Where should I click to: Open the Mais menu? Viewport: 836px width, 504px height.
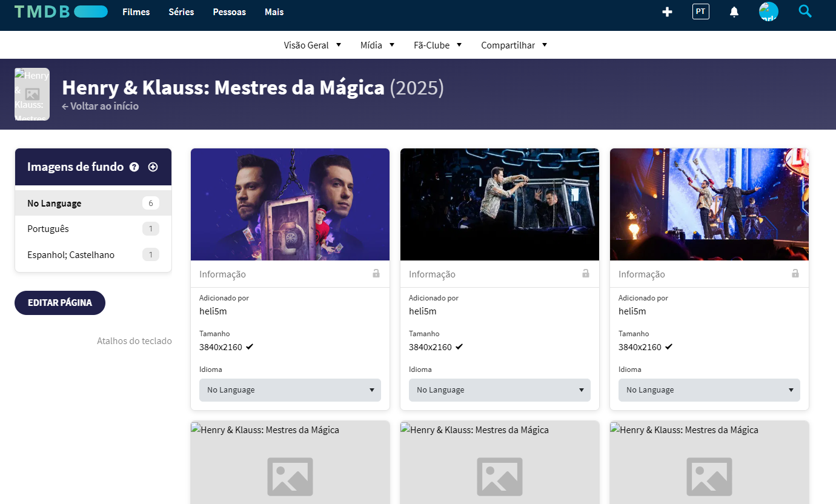[x=274, y=12]
